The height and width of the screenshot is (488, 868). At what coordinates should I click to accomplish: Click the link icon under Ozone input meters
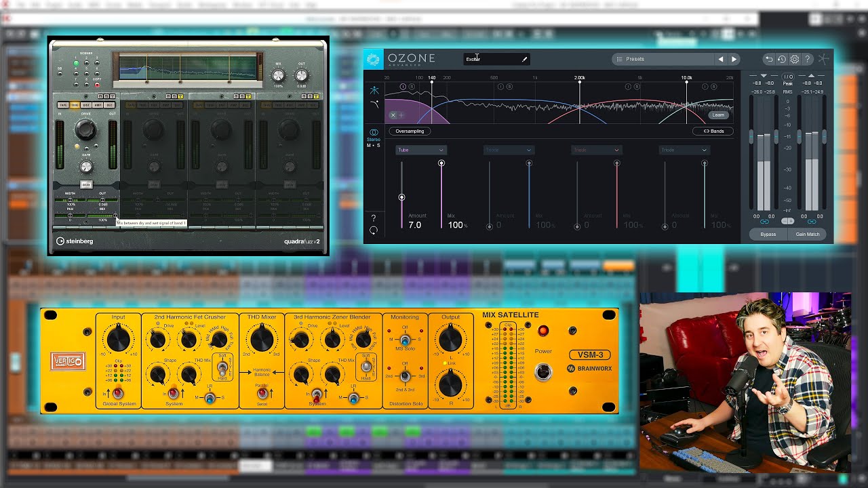764,222
